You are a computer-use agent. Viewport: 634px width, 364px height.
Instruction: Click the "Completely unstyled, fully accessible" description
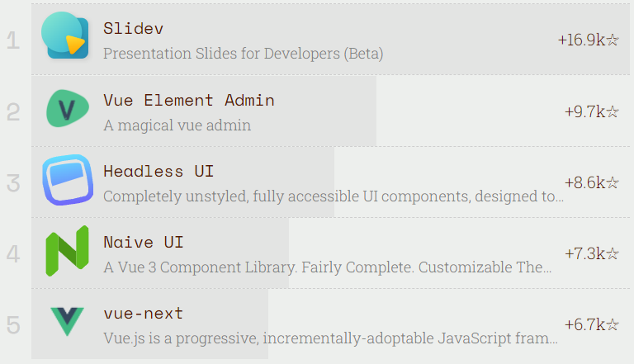(x=334, y=196)
